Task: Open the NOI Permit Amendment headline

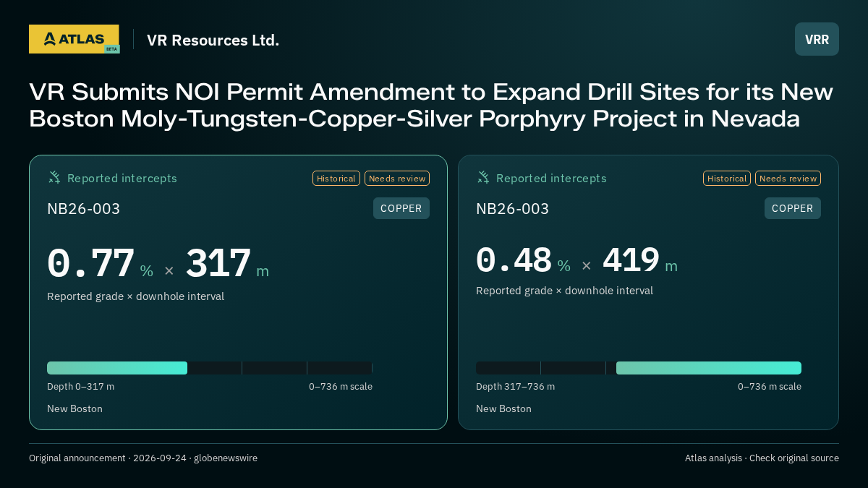Action: 431,106
